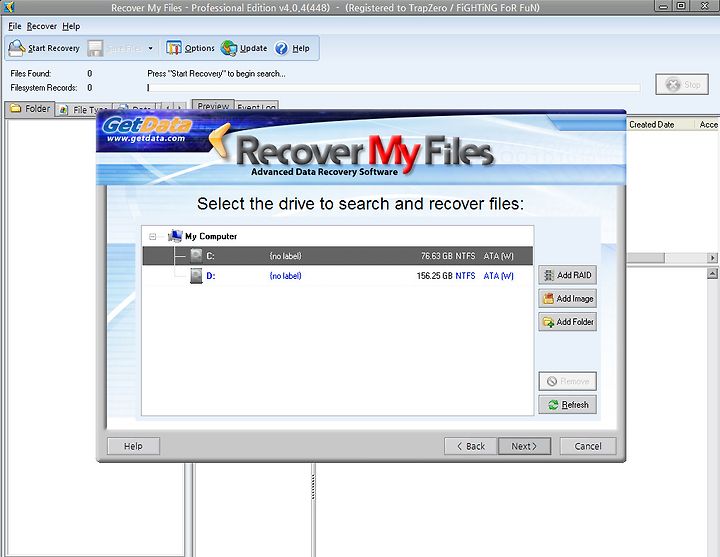The height and width of the screenshot is (557, 720).
Task: Switch to the Folder tab
Action: [30, 109]
